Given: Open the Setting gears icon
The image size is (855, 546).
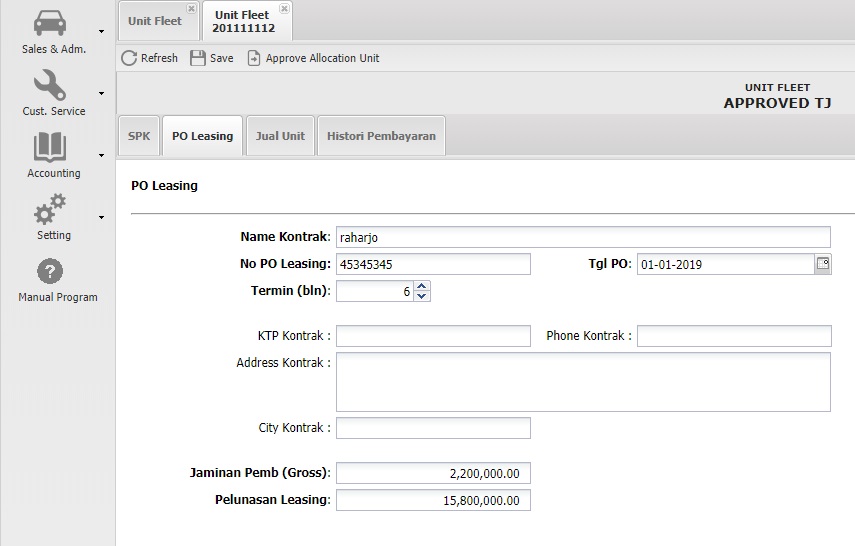Looking at the screenshot, I should click(50, 210).
